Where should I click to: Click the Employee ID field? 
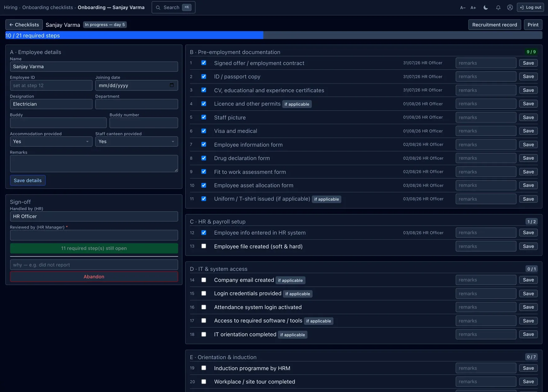51,85
